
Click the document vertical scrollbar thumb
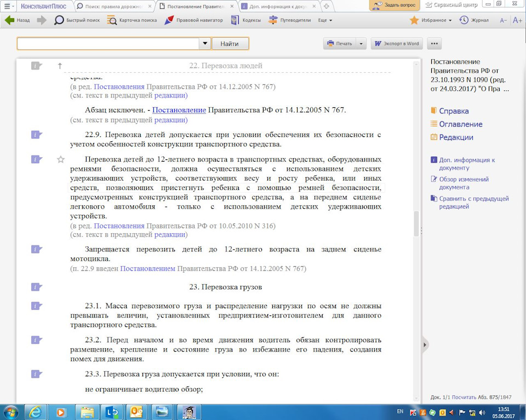click(x=417, y=223)
